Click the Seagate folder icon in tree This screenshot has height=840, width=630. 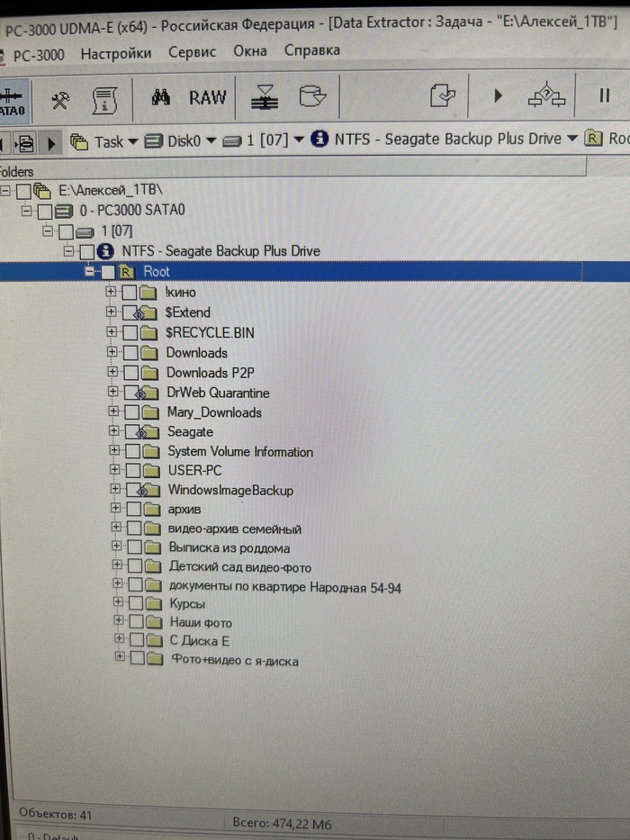coord(150,432)
